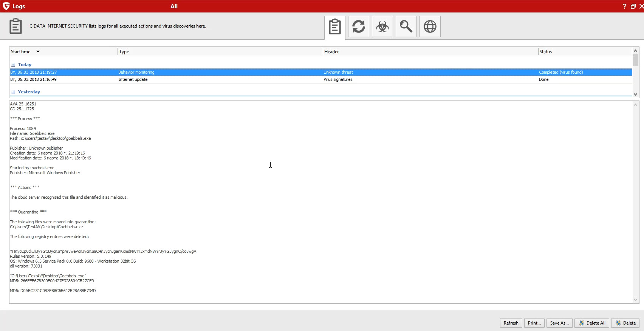Screen dimensions: 644x331
Task: Click the details pane scroll-up arrow
Action: [635, 105]
